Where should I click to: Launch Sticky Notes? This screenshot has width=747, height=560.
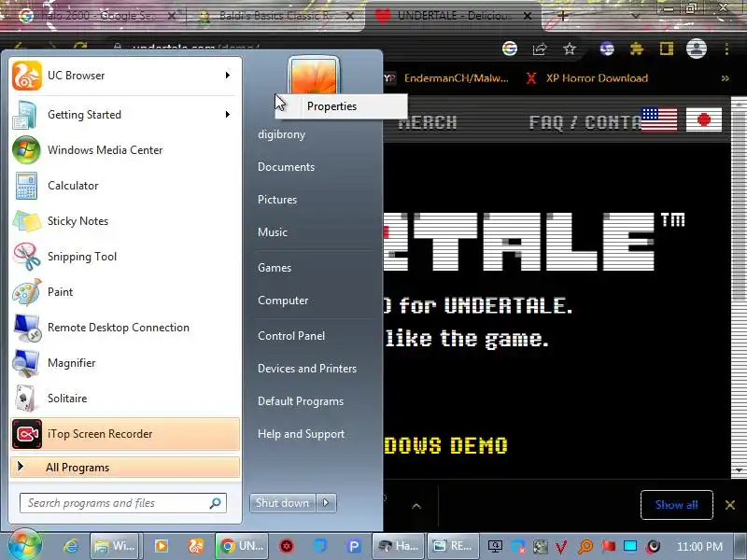click(x=124, y=221)
